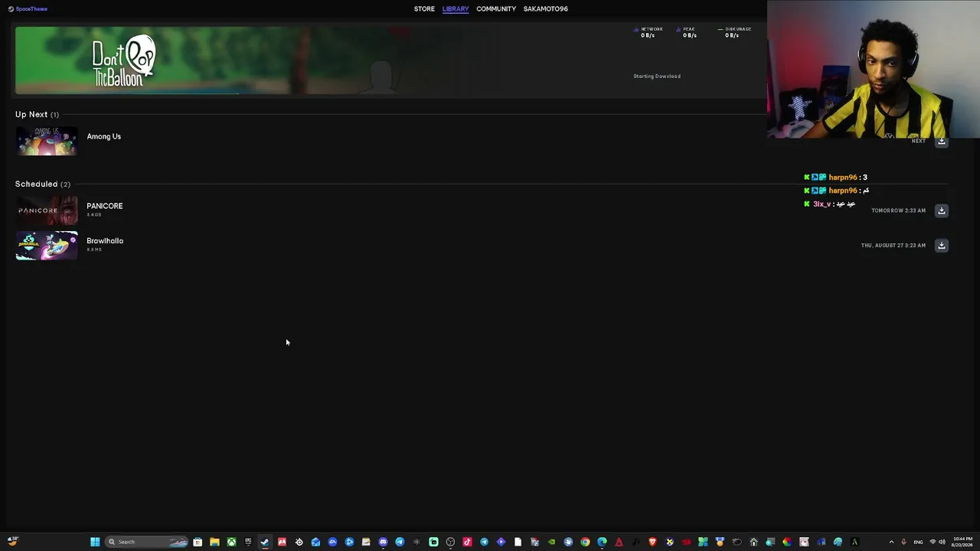The height and width of the screenshot is (551, 980).
Task: Click the Steam icon in the taskbar
Action: point(265,542)
